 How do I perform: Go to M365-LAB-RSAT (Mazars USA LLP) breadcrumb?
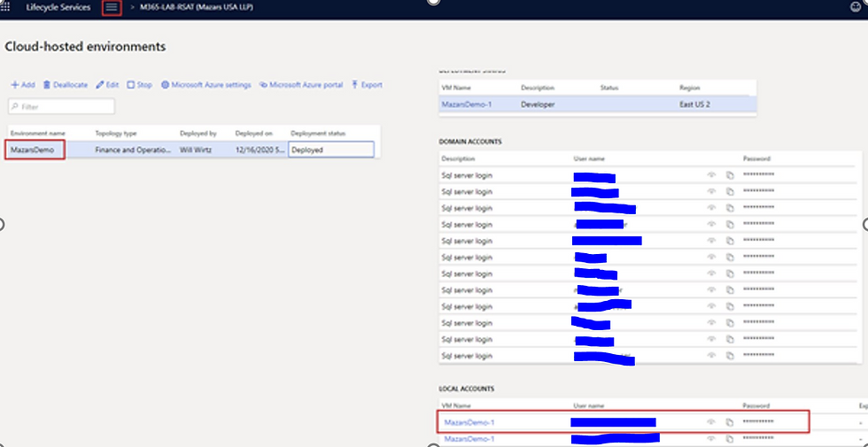197,8
